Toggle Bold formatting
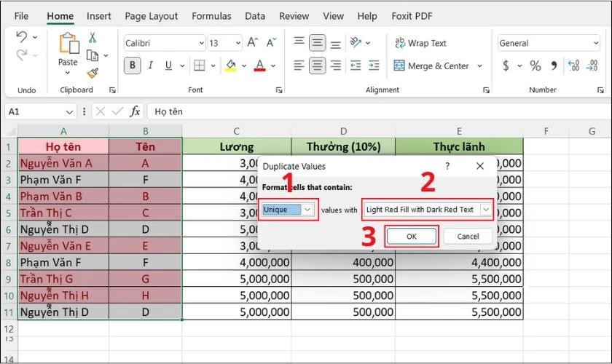Image resolution: width=612 pixels, height=364 pixels. (x=133, y=66)
